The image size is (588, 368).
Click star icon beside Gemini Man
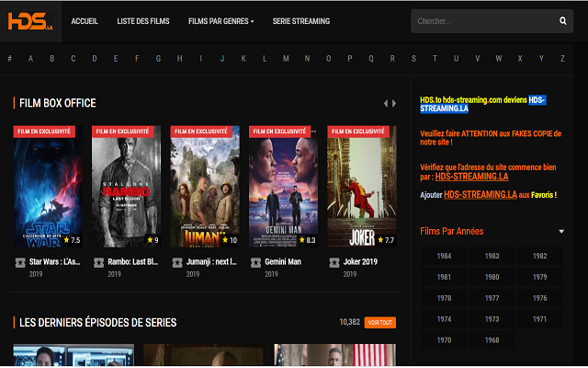(255, 262)
